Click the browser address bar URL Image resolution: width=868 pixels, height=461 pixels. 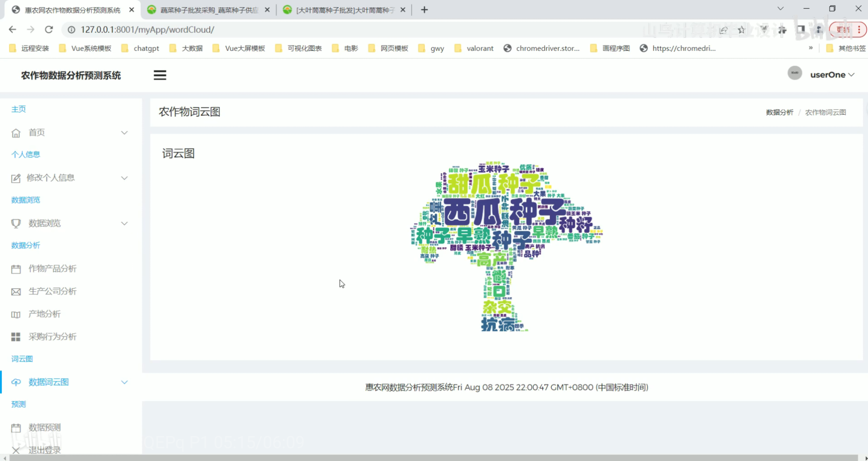pos(147,29)
